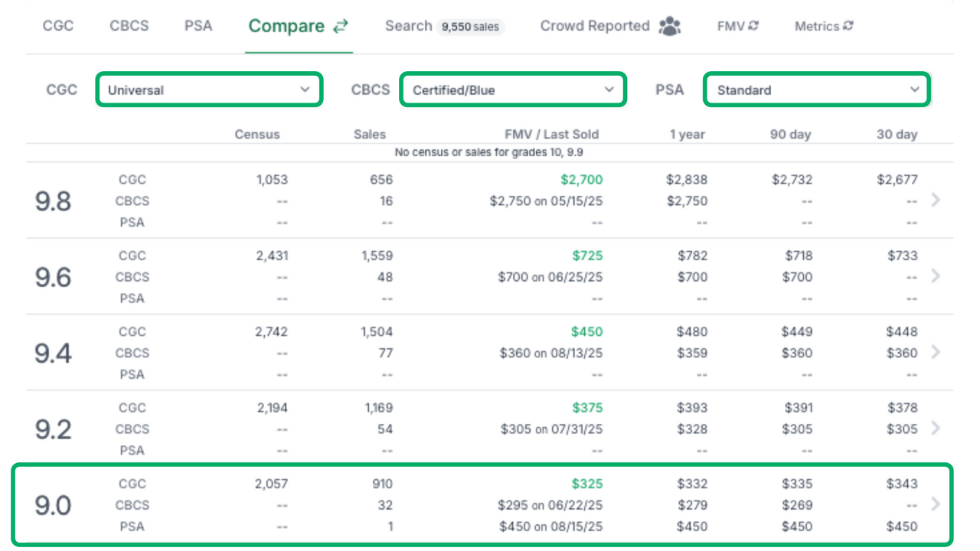Click the Census column header
Viewport: 980px width, 551px height.
point(257,135)
